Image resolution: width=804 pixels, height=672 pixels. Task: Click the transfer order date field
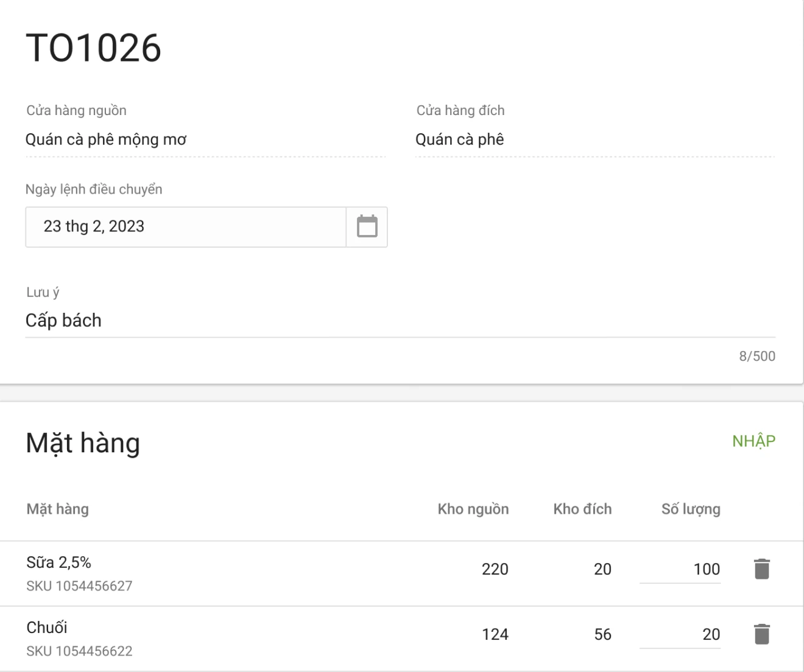(x=186, y=226)
